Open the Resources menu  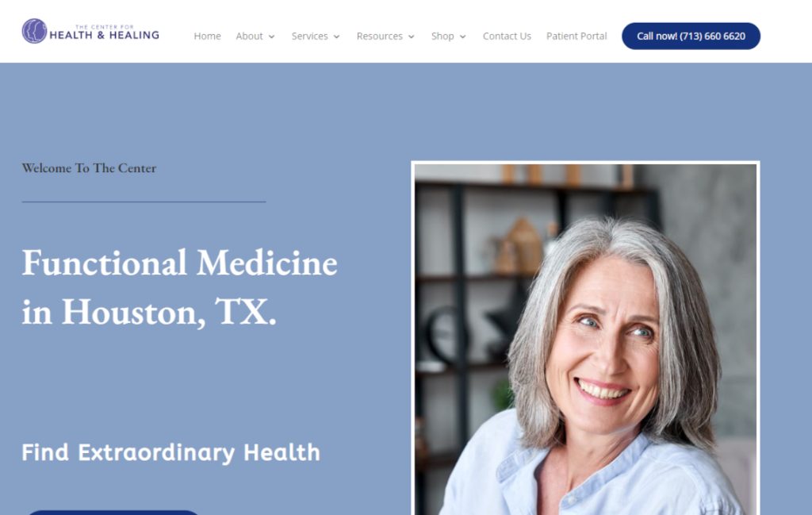380,37
